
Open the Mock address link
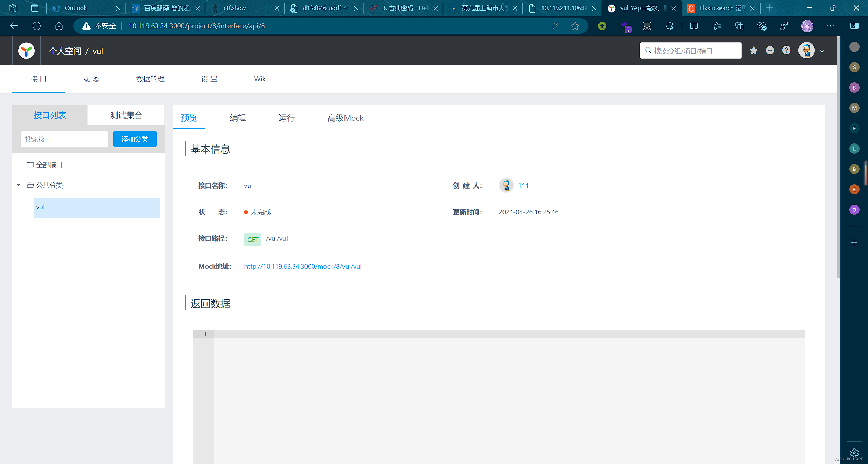point(303,266)
